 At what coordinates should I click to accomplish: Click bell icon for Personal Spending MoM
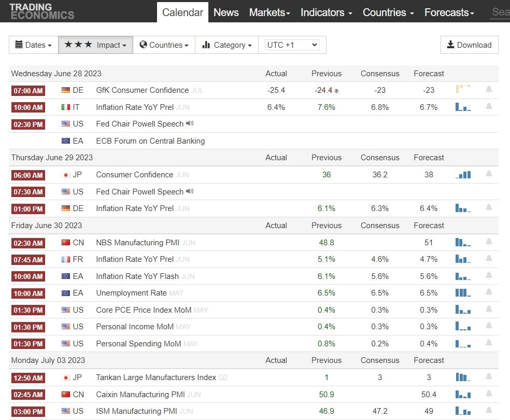click(489, 343)
